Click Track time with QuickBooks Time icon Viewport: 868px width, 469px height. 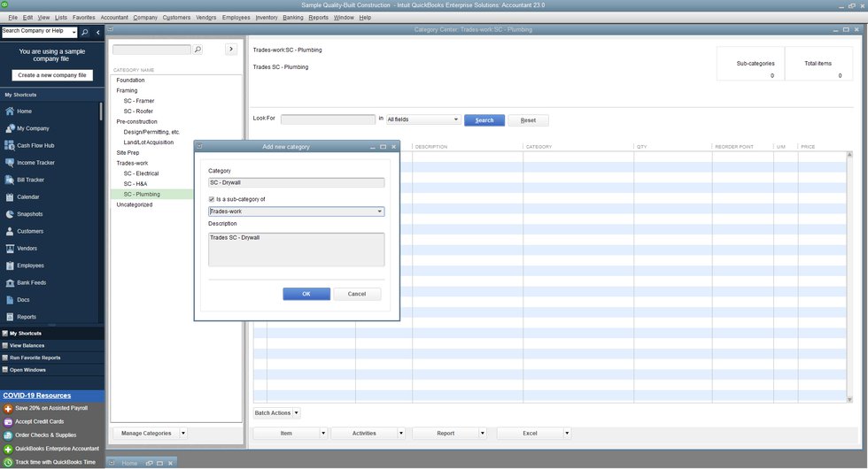[x=8, y=462]
